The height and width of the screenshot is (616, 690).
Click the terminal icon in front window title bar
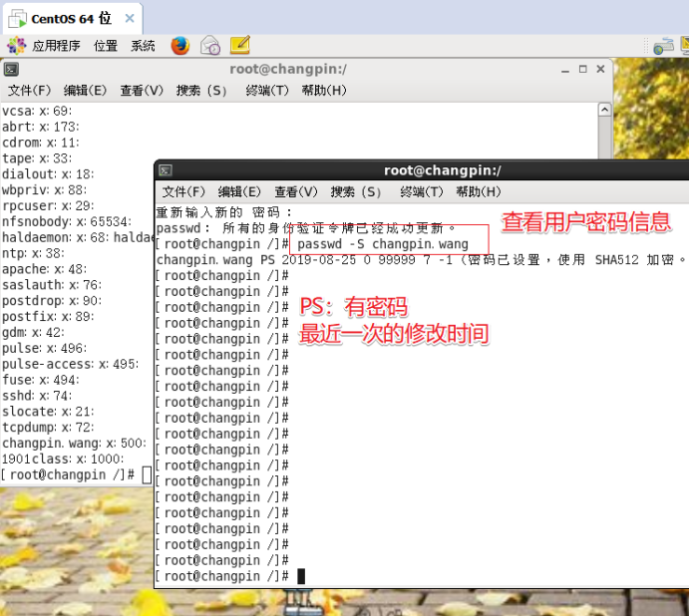coord(166,170)
